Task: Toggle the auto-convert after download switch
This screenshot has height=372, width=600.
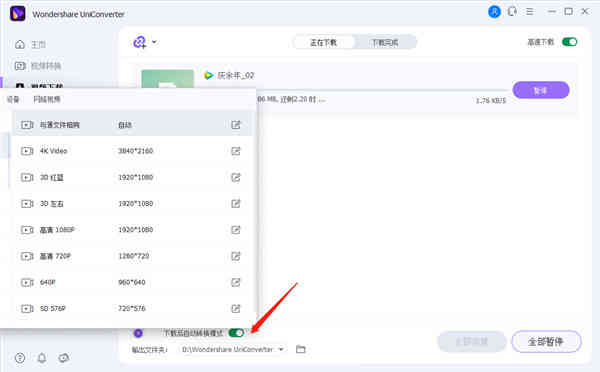Action: click(x=236, y=333)
